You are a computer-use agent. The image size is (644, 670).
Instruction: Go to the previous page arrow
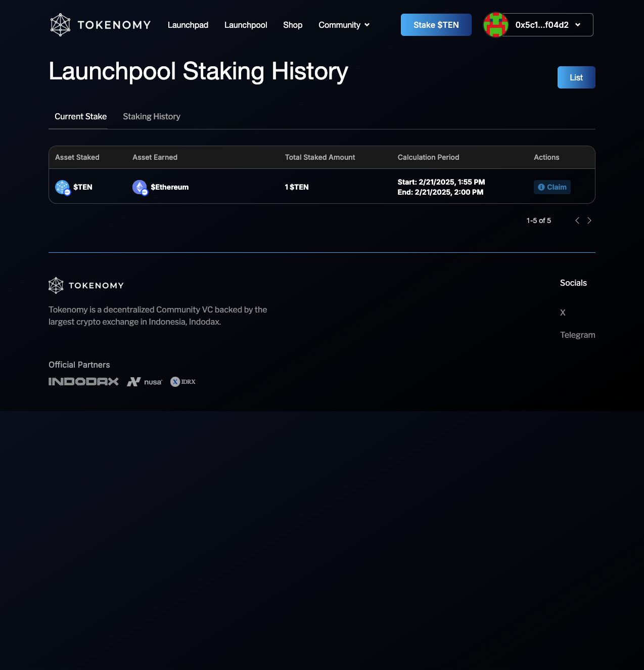click(577, 220)
